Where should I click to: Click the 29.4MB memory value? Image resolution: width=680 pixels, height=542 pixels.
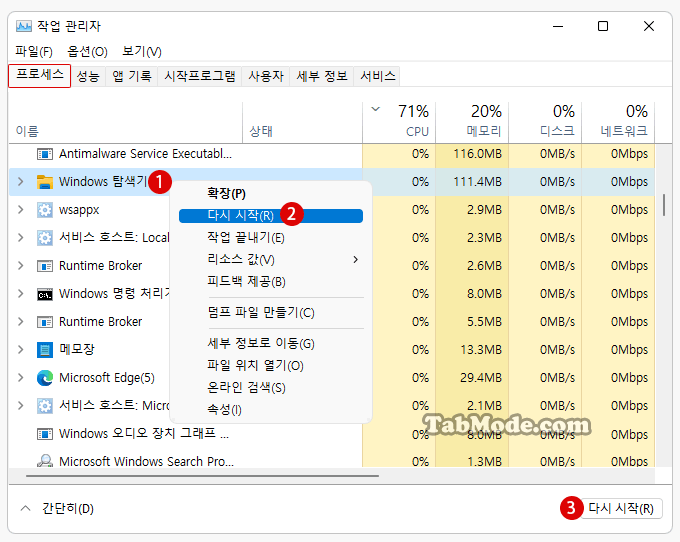481,378
